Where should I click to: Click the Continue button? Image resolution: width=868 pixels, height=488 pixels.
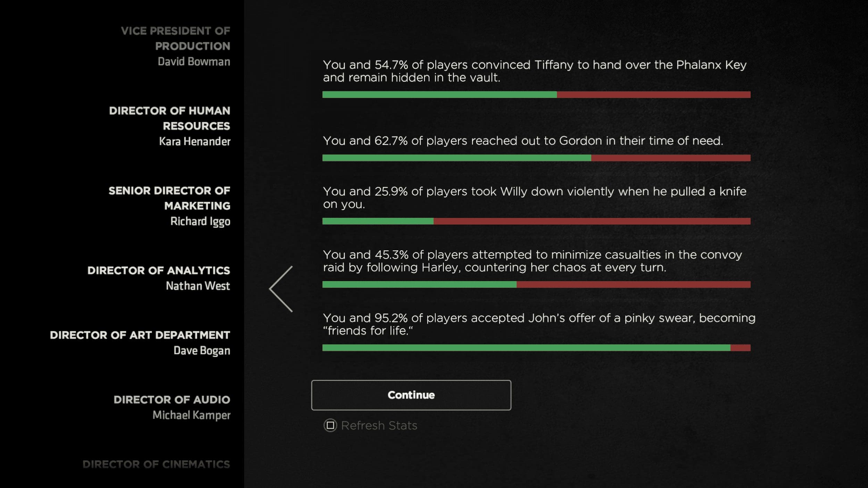(x=411, y=395)
